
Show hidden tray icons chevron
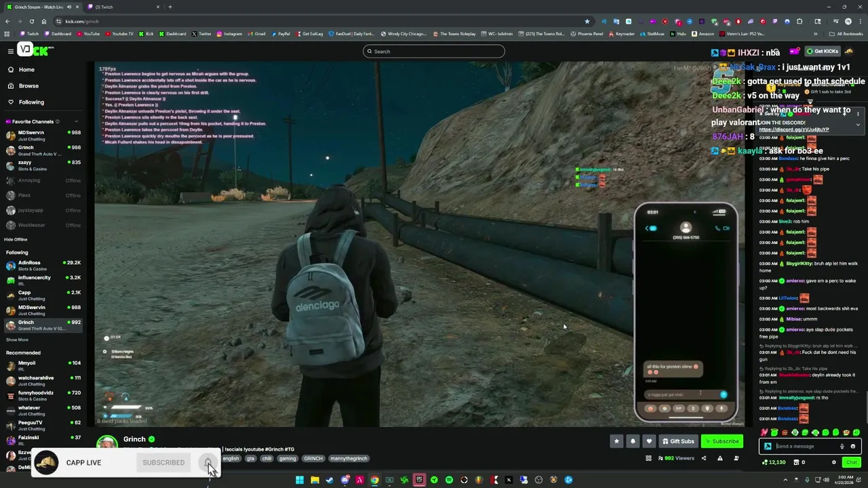pos(787,480)
